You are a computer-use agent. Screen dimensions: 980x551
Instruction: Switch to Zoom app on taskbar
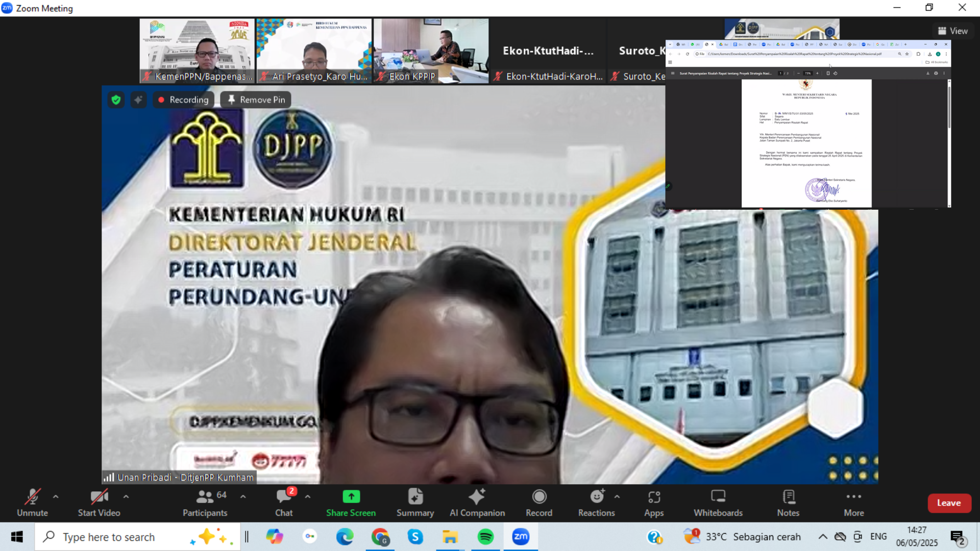(521, 537)
